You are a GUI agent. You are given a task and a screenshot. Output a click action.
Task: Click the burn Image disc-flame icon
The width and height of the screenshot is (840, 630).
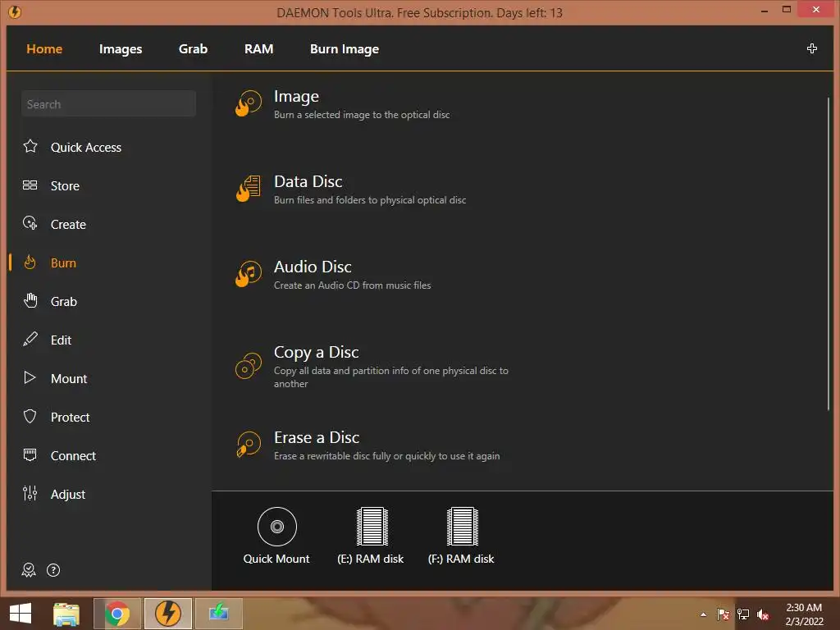pos(249,103)
